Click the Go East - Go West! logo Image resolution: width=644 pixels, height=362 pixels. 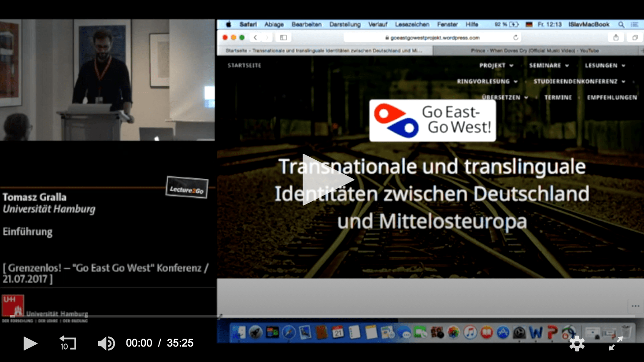coord(433,120)
